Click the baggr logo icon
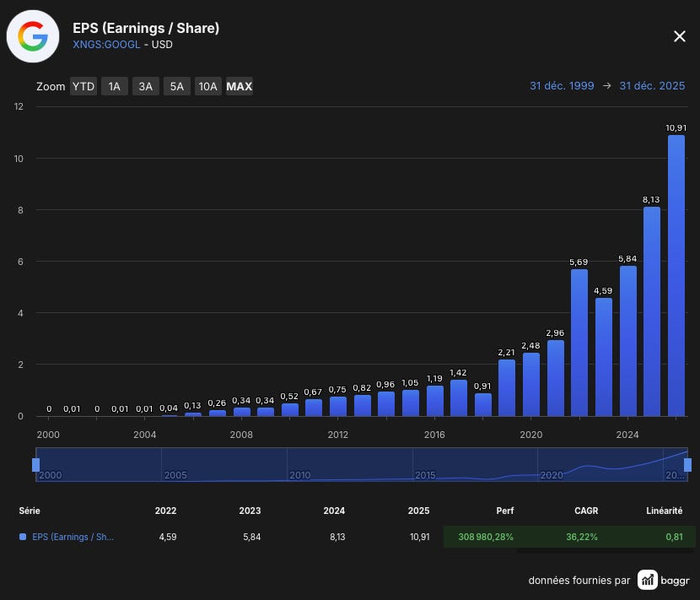 coord(648,580)
